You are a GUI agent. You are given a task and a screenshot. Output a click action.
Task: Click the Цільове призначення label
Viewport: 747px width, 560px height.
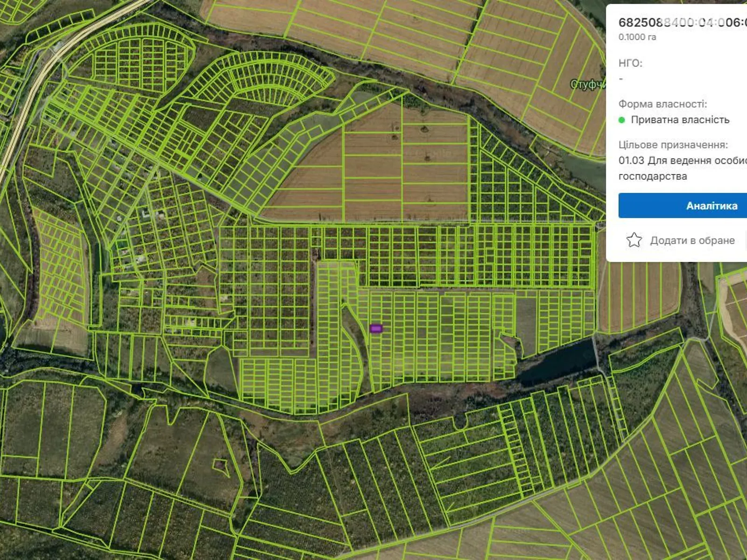(x=673, y=145)
